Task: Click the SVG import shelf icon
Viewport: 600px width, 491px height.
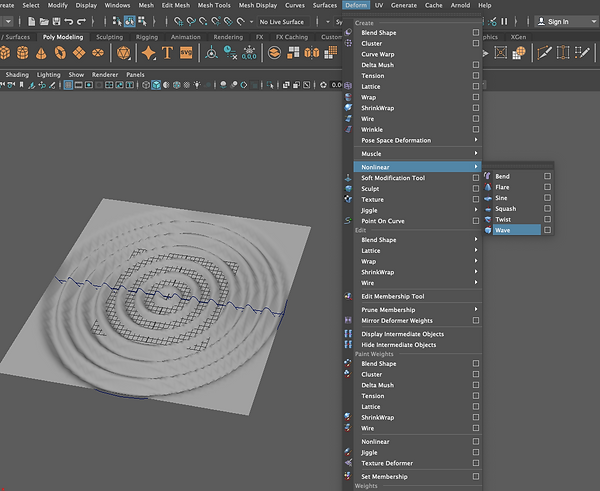Action: [x=186, y=52]
